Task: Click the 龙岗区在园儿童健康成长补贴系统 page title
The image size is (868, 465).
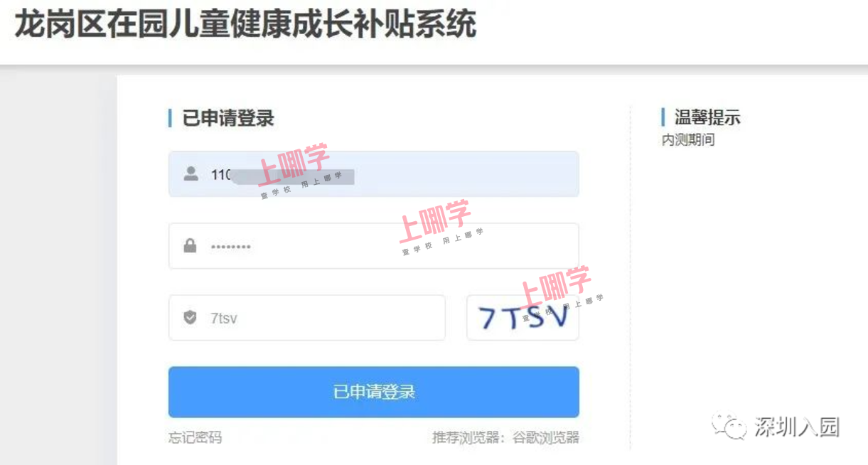Action: click(x=245, y=26)
